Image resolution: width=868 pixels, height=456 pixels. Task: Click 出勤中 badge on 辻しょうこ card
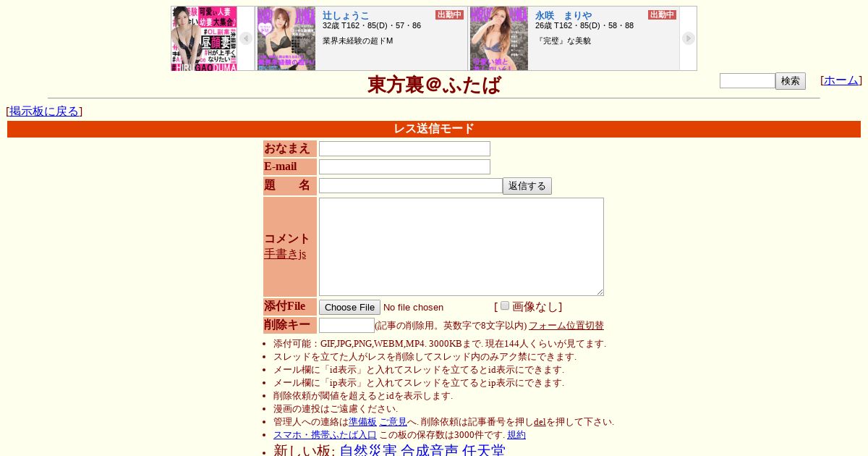coord(449,14)
